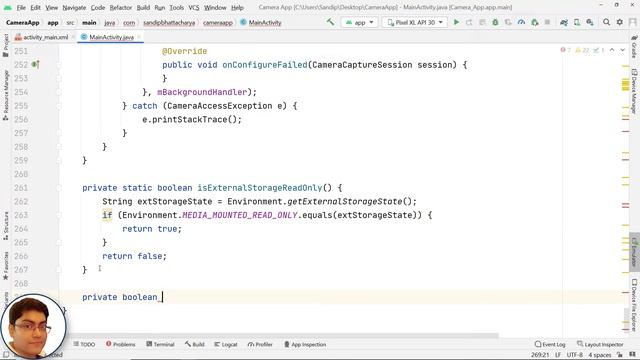This screenshot has height=360, width=640.
Task: Open the Emulator side panel
Action: [x=634, y=252]
